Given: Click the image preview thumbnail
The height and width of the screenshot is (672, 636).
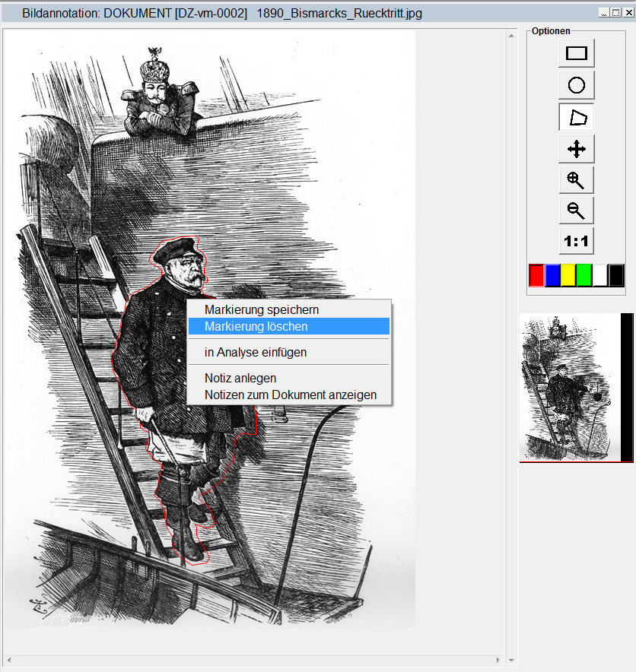Looking at the screenshot, I should coord(571,388).
